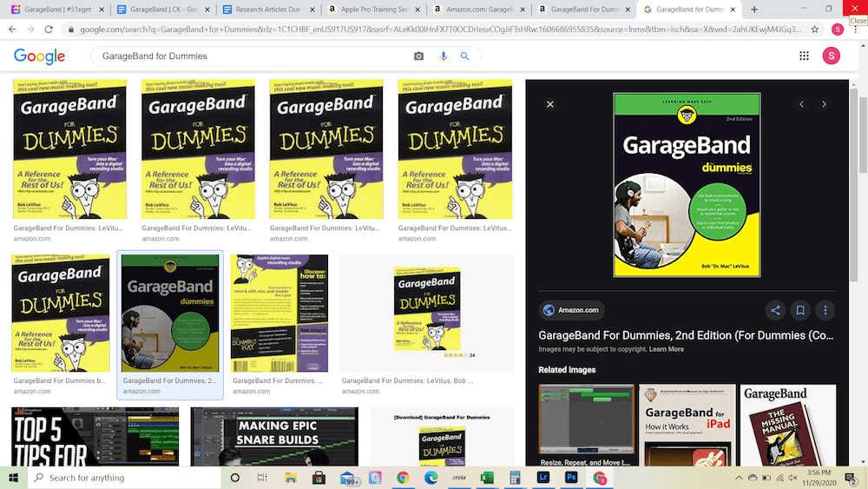
Task: Open Google apps grid
Action: click(x=805, y=56)
